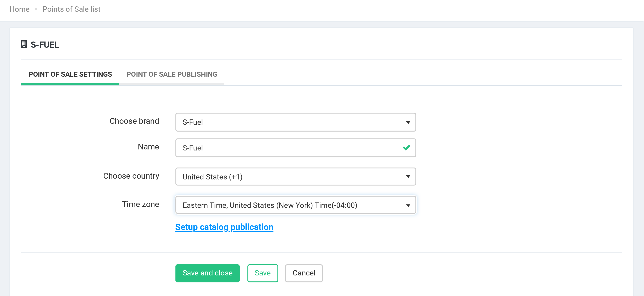Navigate to Points of Sale list breadcrumb
This screenshot has width=644, height=296.
71,9
